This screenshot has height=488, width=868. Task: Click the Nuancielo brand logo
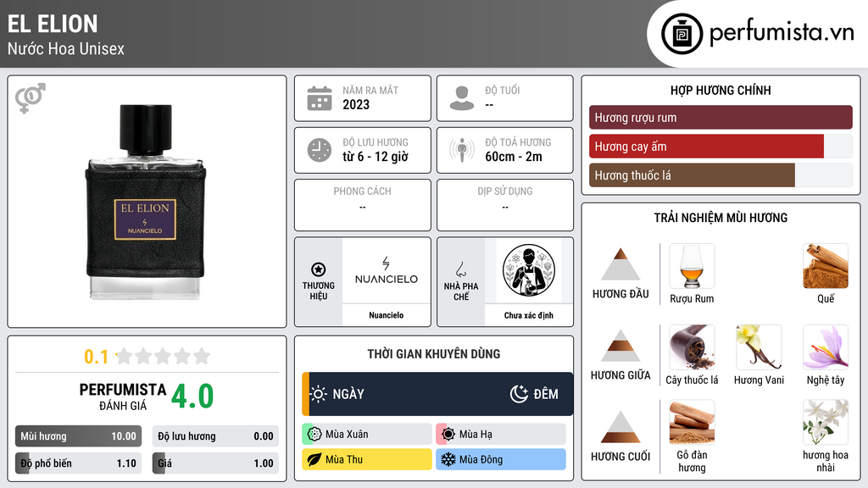(x=387, y=271)
